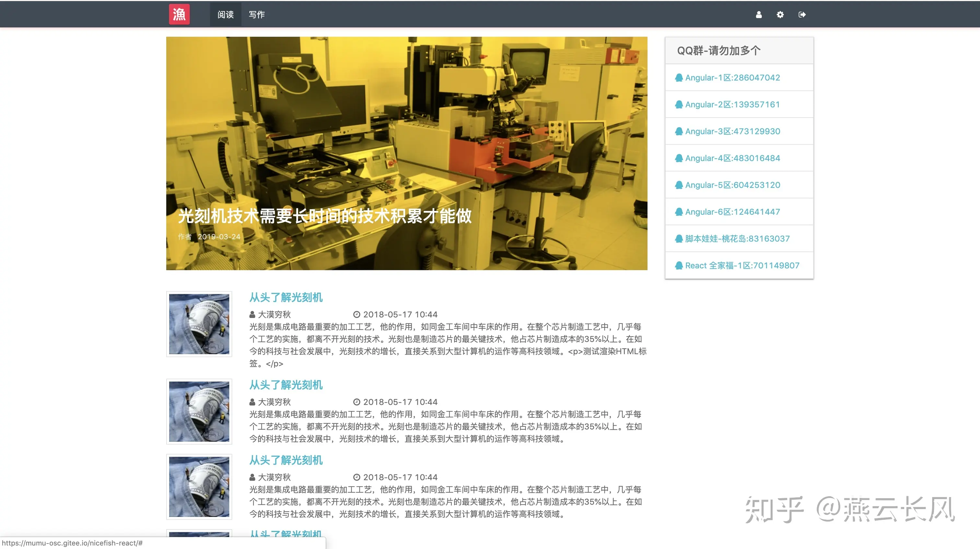This screenshot has width=980, height=549.
Task: Click the banner photo of the lithography lab
Action: point(406,133)
